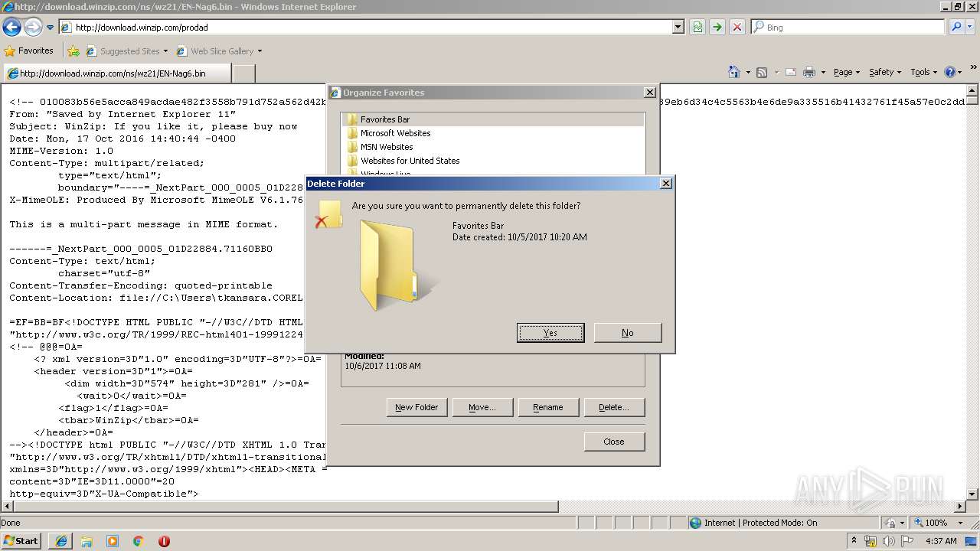
Task: Open the Page menu
Action: (846, 72)
